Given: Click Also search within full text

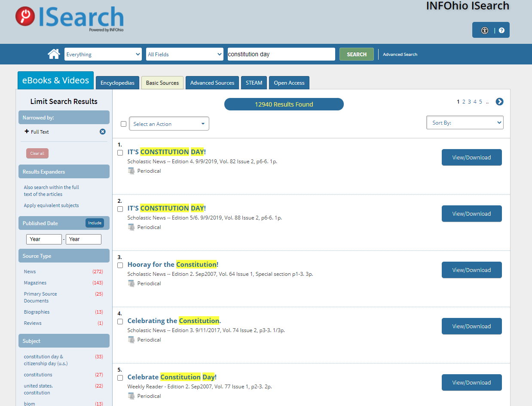Looking at the screenshot, I should (52, 191).
